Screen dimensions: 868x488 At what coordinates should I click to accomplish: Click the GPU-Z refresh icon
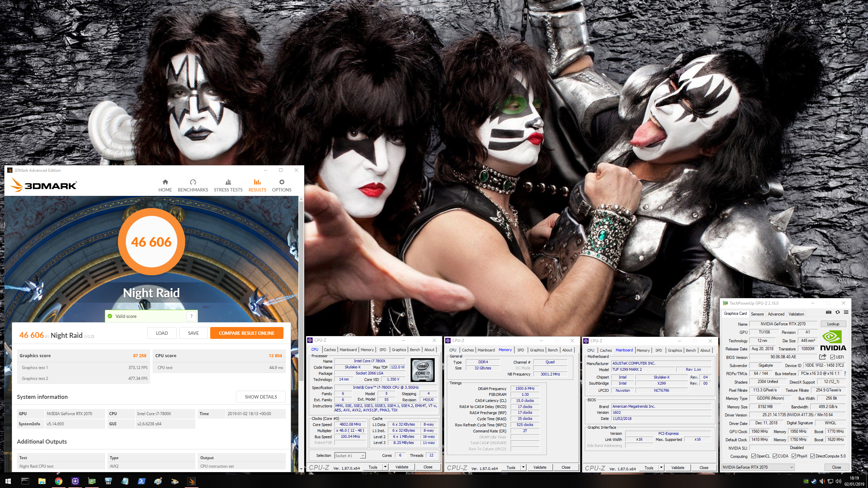837,312
